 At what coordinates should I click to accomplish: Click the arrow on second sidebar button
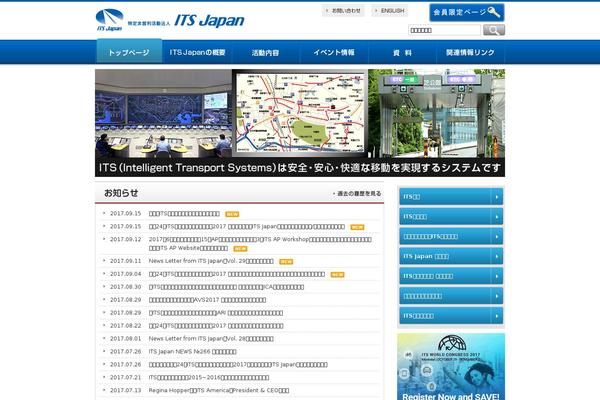pyautogui.click(x=497, y=217)
